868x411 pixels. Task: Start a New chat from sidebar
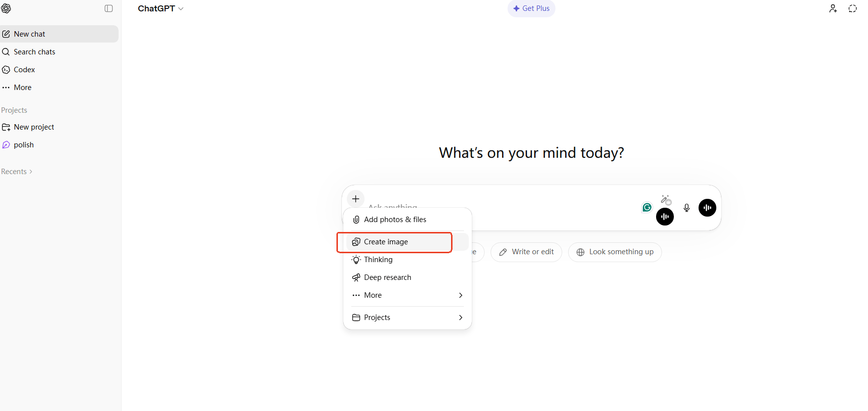pyautogui.click(x=30, y=34)
